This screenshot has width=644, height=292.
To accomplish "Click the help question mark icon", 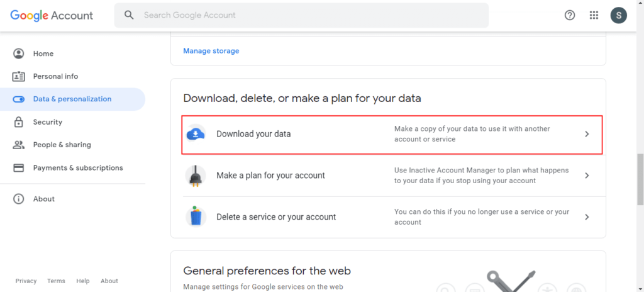I will [x=570, y=15].
